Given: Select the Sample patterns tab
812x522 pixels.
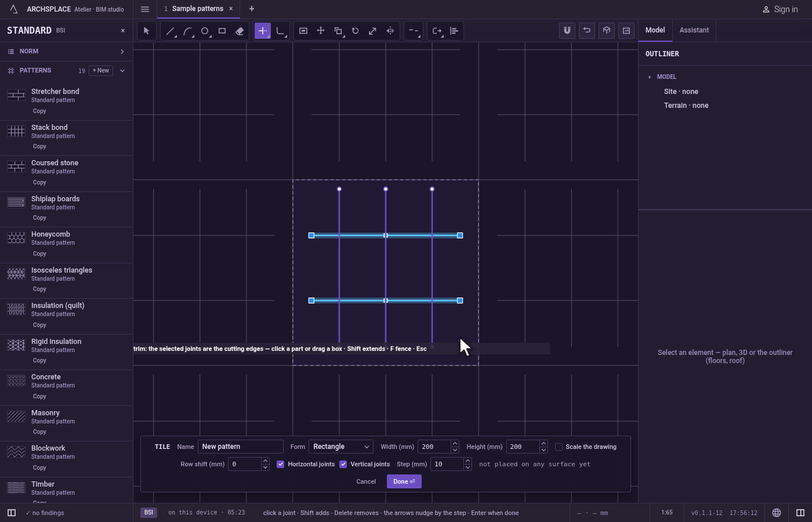Looking at the screenshot, I should pos(197,9).
